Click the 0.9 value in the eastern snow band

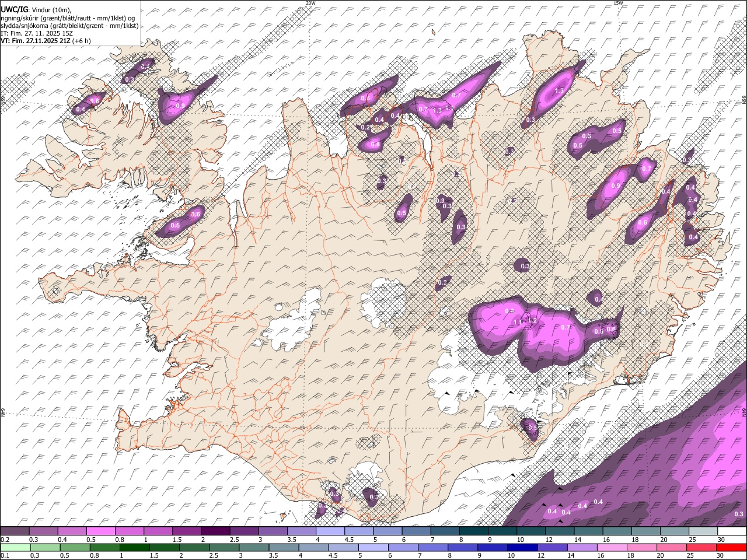click(x=616, y=185)
